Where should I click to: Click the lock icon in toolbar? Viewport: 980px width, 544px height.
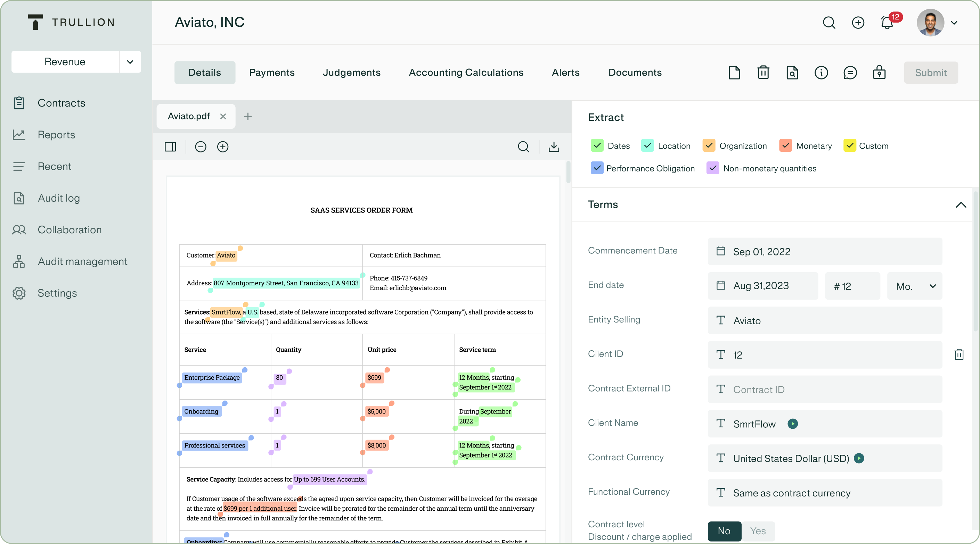pyautogui.click(x=879, y=73)
